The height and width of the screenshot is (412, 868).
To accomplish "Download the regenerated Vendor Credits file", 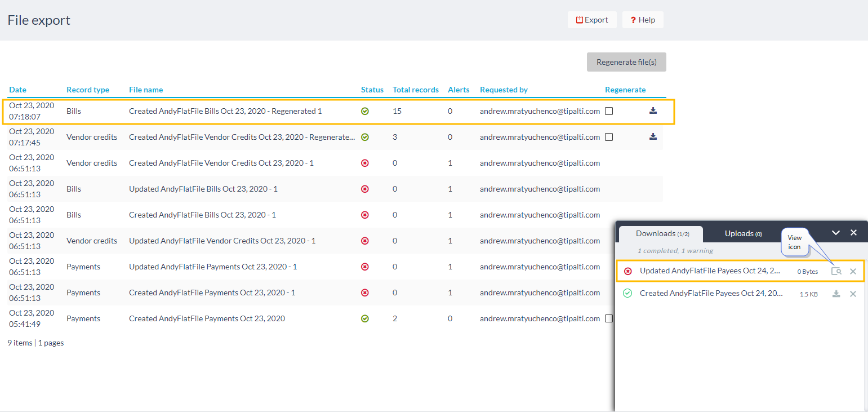I will click(653, 137).
